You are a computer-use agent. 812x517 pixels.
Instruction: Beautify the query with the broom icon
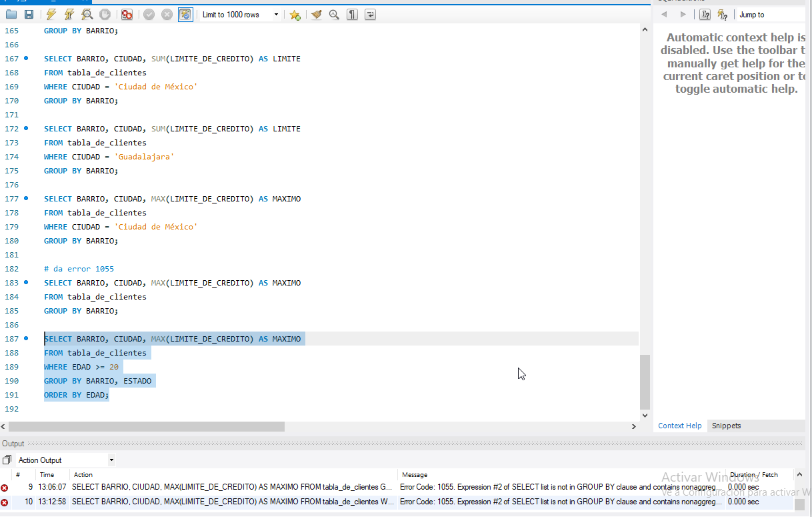click(x=317, y=15)
